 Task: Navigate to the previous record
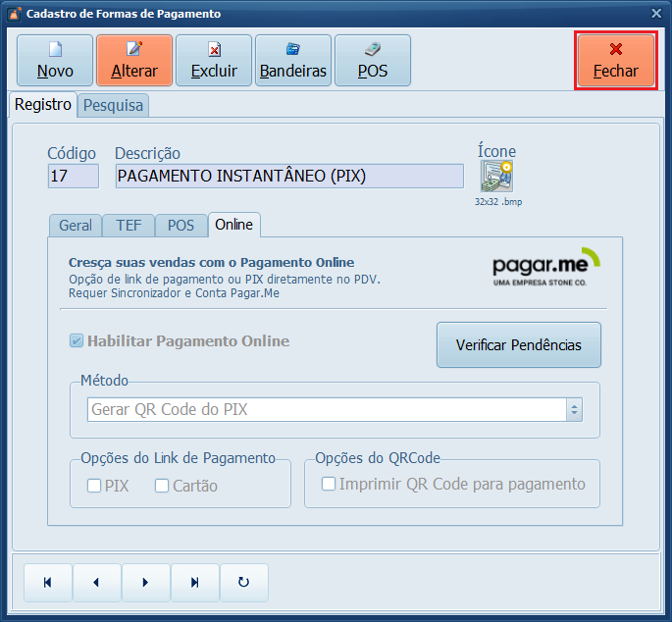[x=96, y=582]
